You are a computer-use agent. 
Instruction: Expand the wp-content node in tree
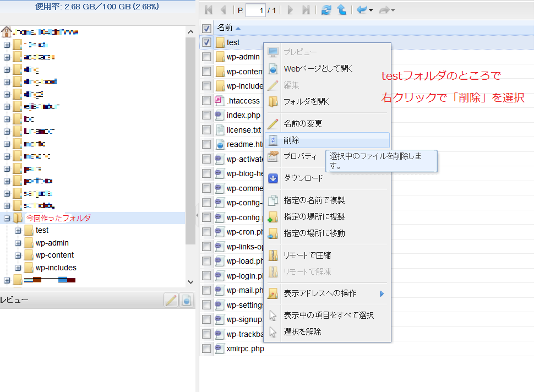point(18,255)
